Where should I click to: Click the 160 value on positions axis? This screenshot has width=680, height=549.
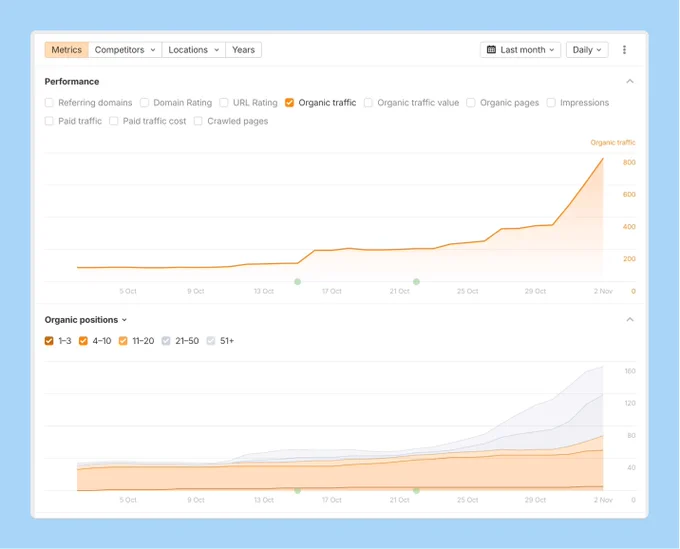(x=630, y=371)
